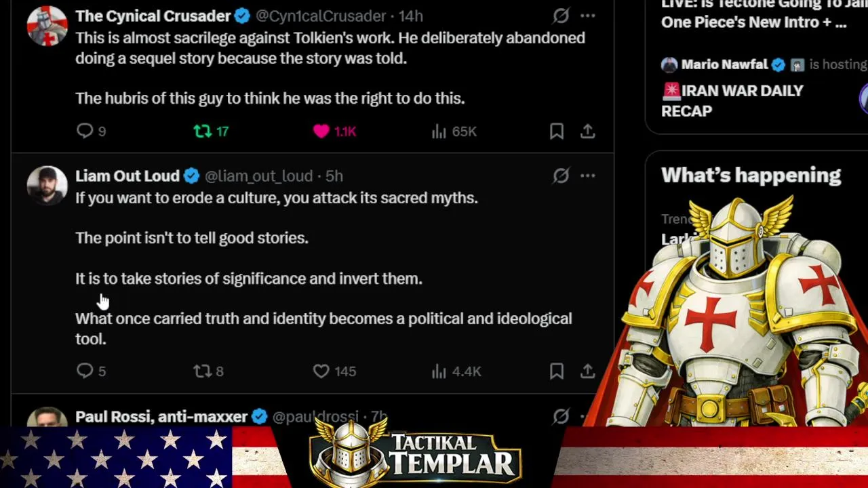868x488 pixels.
Task: Unlike The Cynical Crusader's post heart
Action: (321, 131)
